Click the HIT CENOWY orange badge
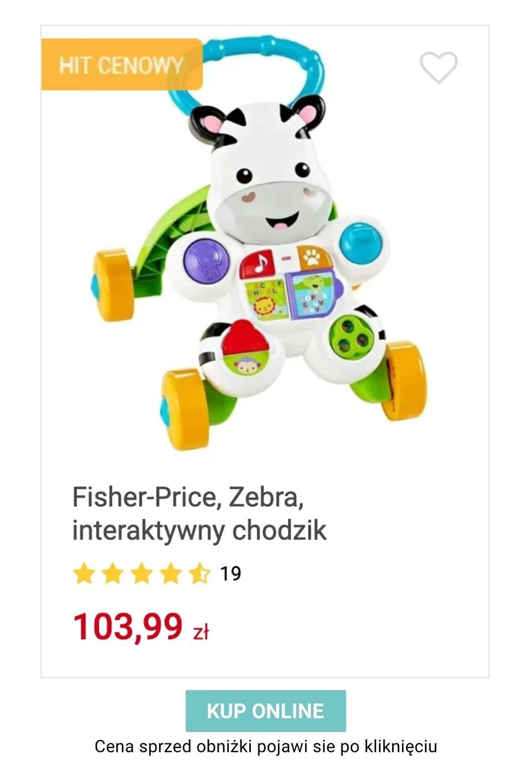 pyautogui.click(x=122, y=64)
